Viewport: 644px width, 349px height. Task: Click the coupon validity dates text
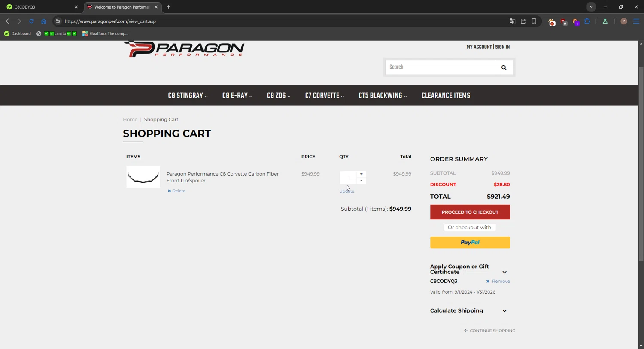click(463, 292)
